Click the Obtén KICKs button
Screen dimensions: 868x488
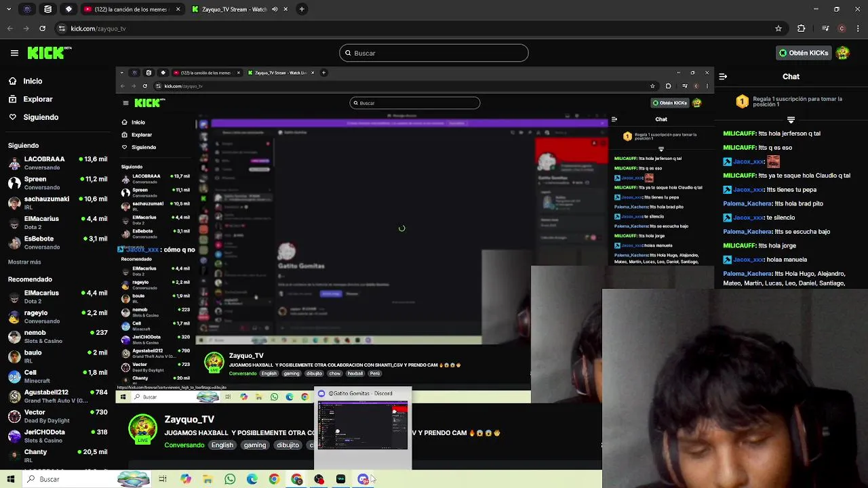pyautogui.click(x=804, y=53)
